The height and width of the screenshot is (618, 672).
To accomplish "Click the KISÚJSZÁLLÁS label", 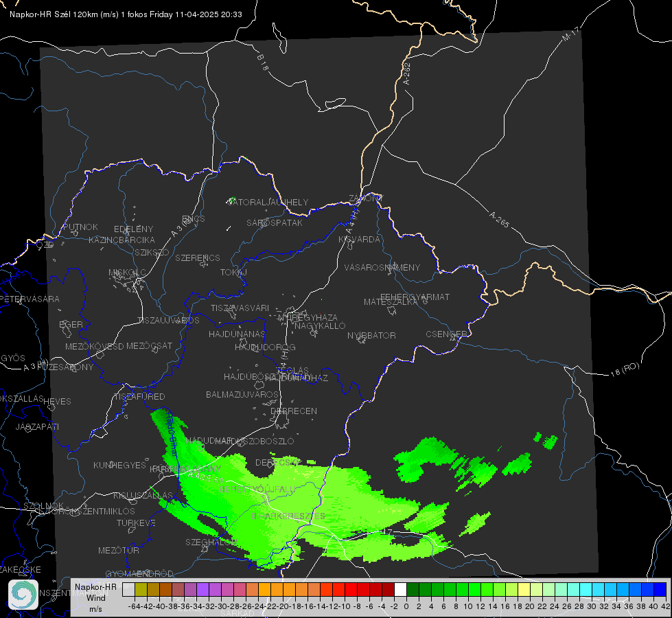I will click(143, 495).
